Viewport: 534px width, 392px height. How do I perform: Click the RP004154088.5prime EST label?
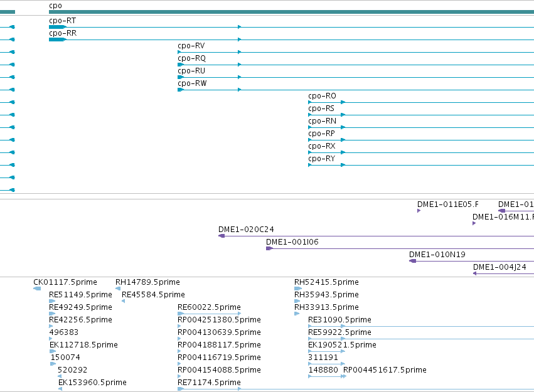coord(219,370)
